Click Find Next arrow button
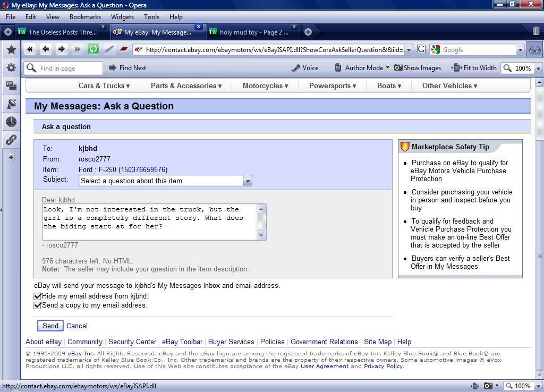The image size is (544, 392). pos(127,68)
